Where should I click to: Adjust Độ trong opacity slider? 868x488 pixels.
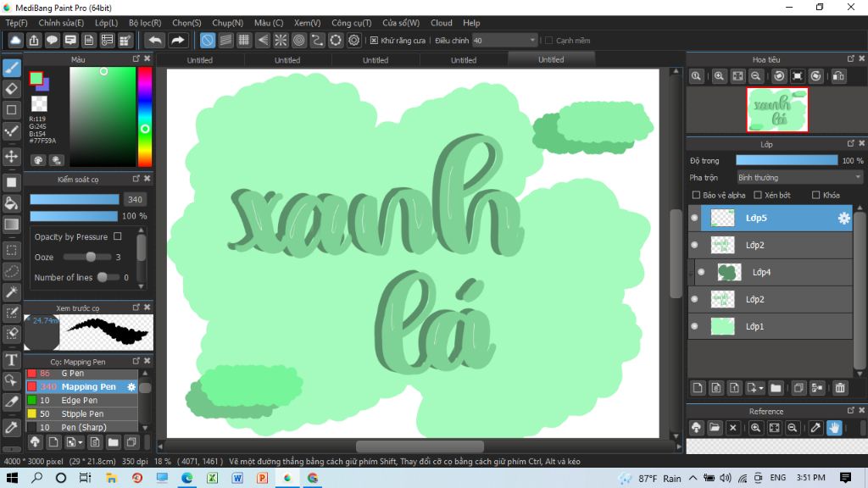point(786,160)
